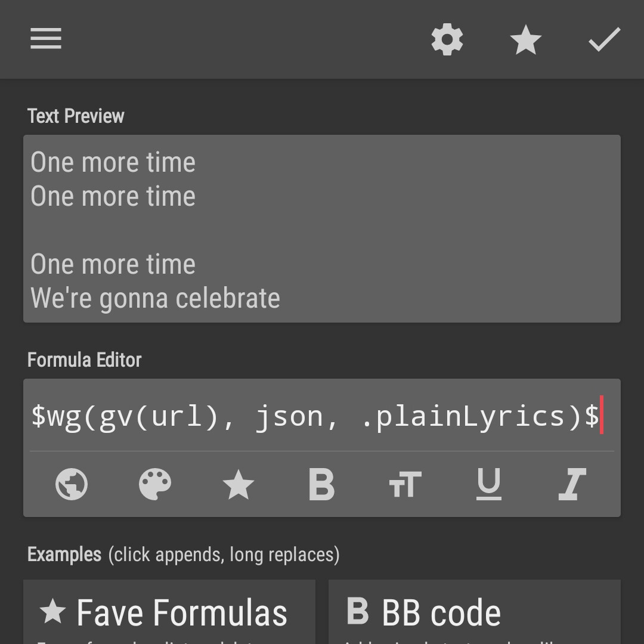Tap the Examples section heading
The image size is (644, 644).
tap(64, 554)
